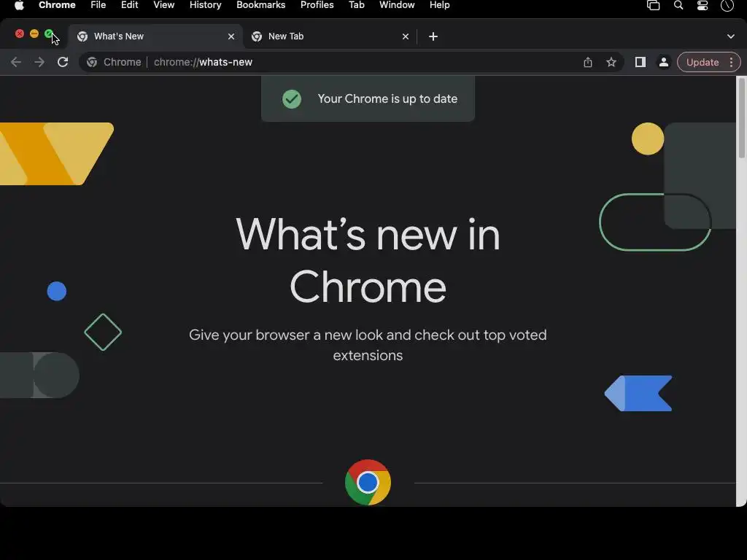Open the profile avatar menu
The image size is (747, 560).
point(664,62)
